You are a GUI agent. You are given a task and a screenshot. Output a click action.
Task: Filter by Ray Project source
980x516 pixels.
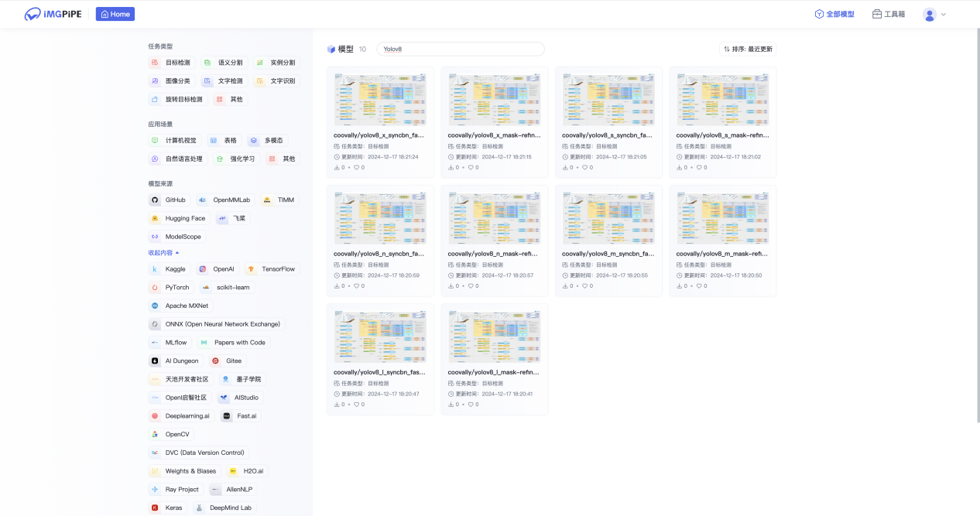click(x=176, y=489)
